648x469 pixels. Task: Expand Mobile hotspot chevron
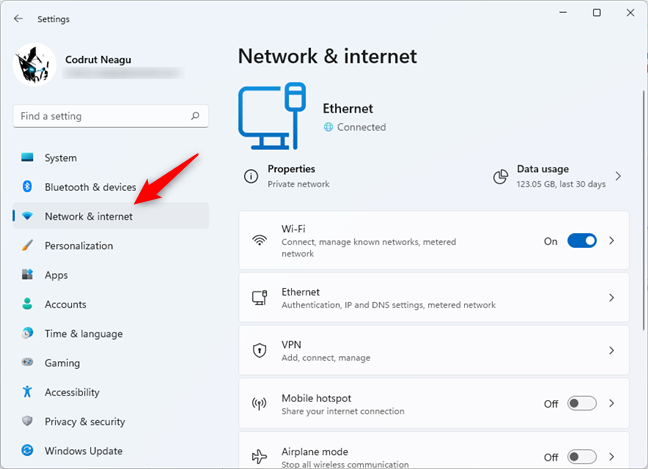tap(612, 403)
